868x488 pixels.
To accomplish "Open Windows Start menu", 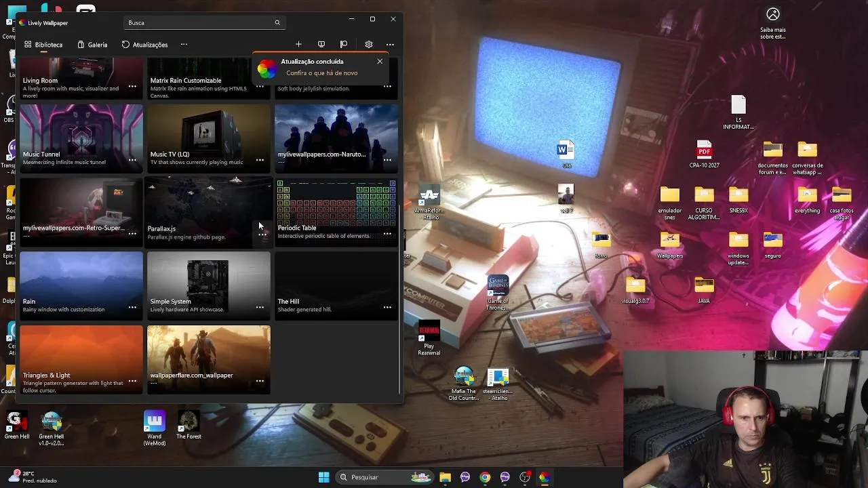I will click(324, 477).
